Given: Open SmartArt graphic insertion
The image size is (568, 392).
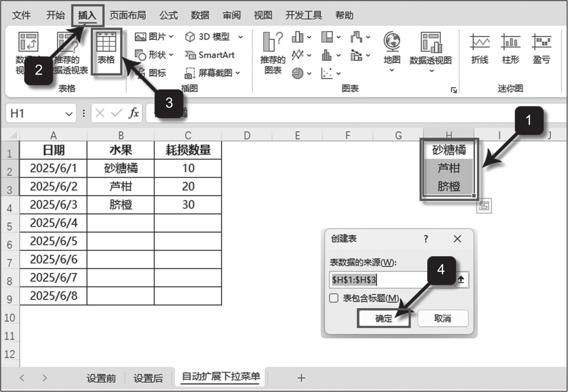Looking at the screenshot, I should [x=210, y=55].
